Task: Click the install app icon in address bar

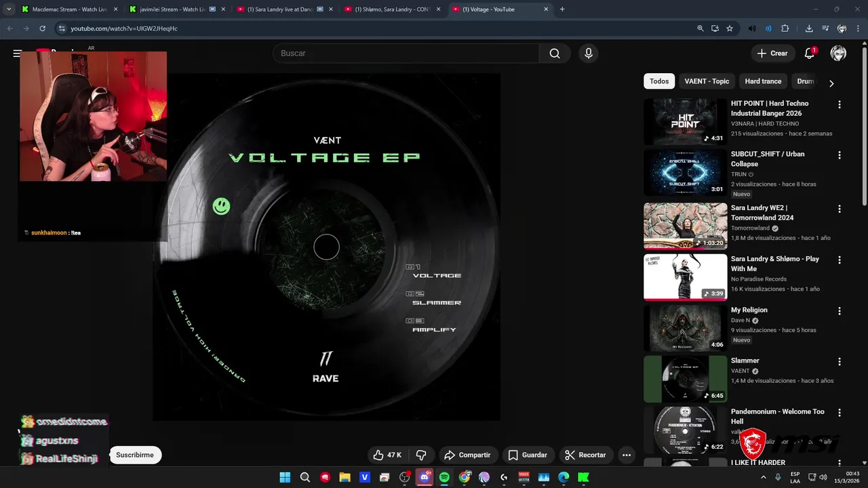Action: point(715,28)
